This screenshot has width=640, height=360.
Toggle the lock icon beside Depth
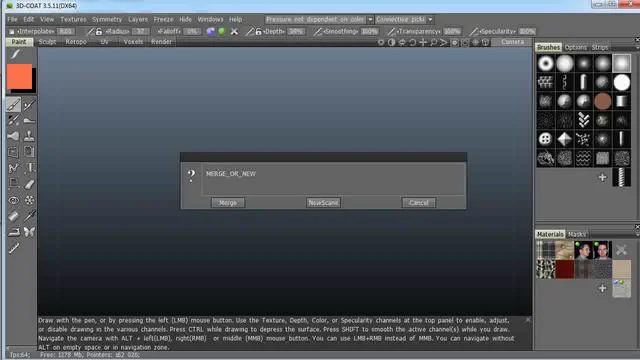[258, 31]
